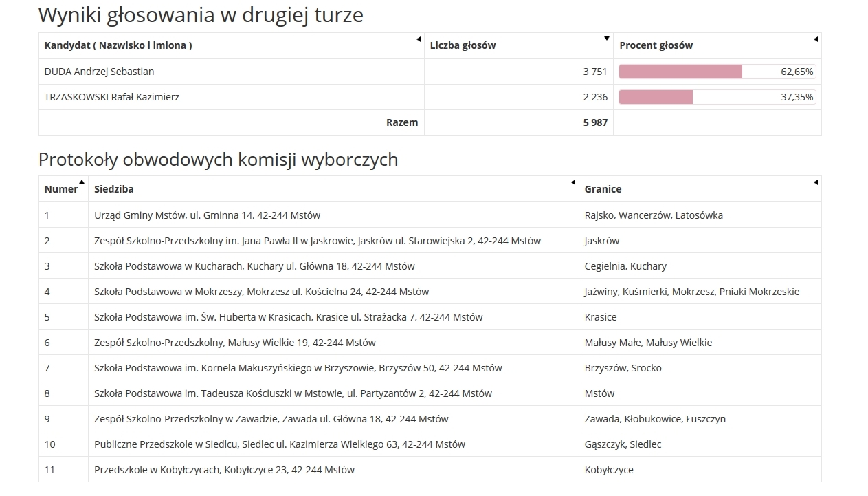Click the 37,35% progress bar for Trzaskowski
Image resolution: width=868 pixels, height=496 pixels.
(x=717, y=97)
